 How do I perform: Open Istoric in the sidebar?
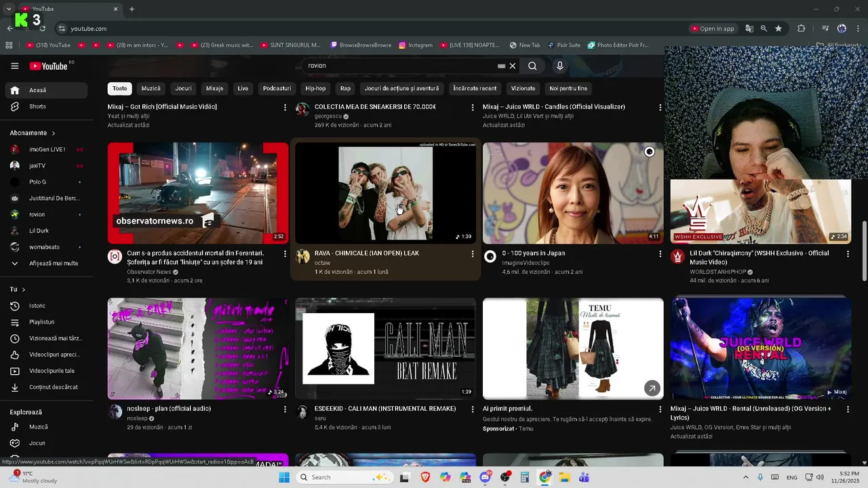pyautogui.click(x=45, y=306)
